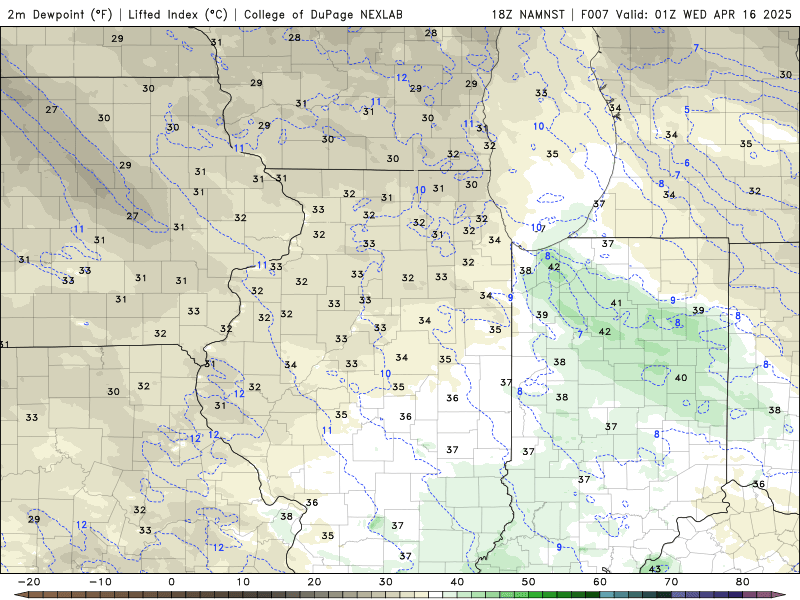Viewport: 800px width, 600px height.
Task: Click the dewpoint value 40 on the map
Action: point(681,378)
